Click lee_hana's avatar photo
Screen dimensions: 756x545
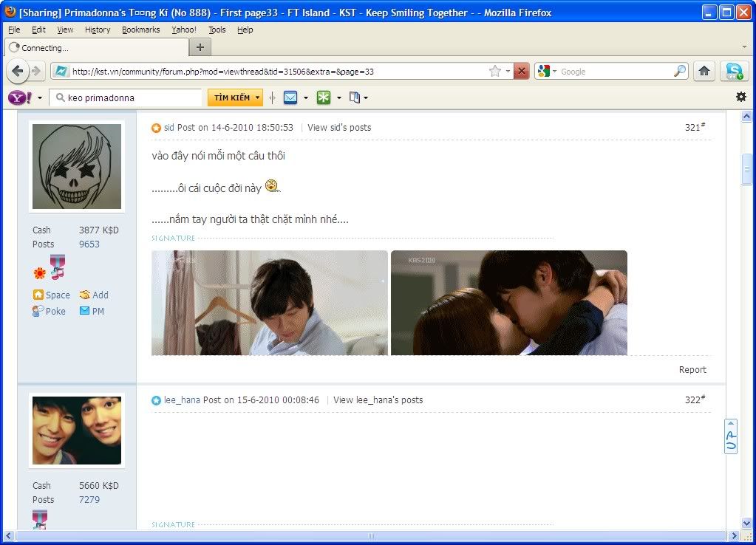coord(77,431)
